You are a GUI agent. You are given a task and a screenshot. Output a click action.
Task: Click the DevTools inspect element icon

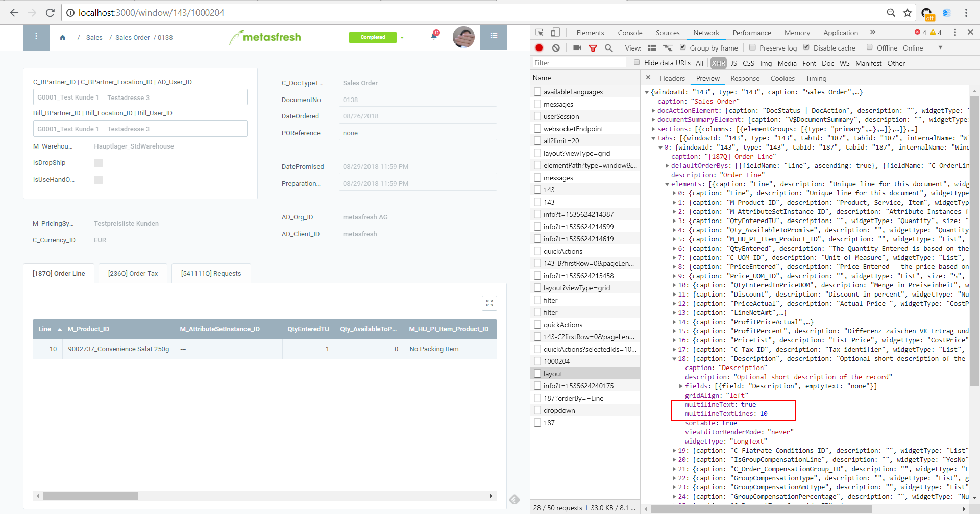tap(540, 32)
